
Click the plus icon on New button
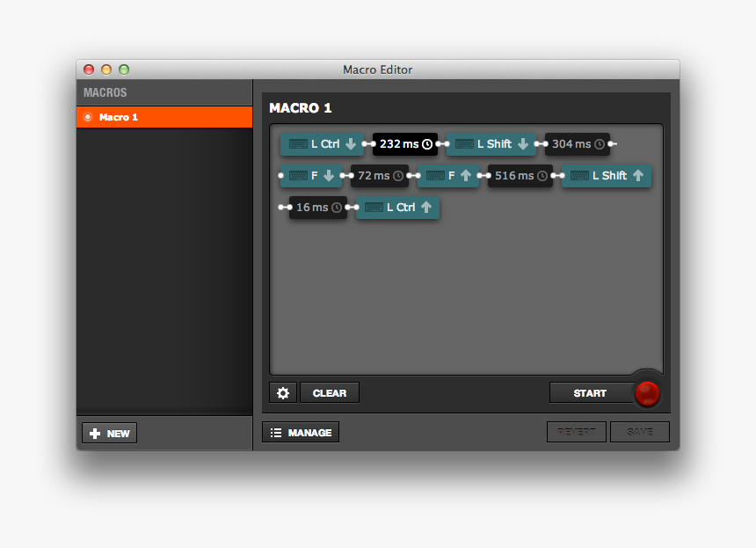pos(95,434)
